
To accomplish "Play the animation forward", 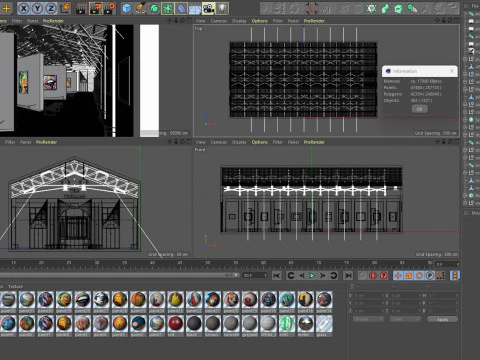I will (312, 275).
